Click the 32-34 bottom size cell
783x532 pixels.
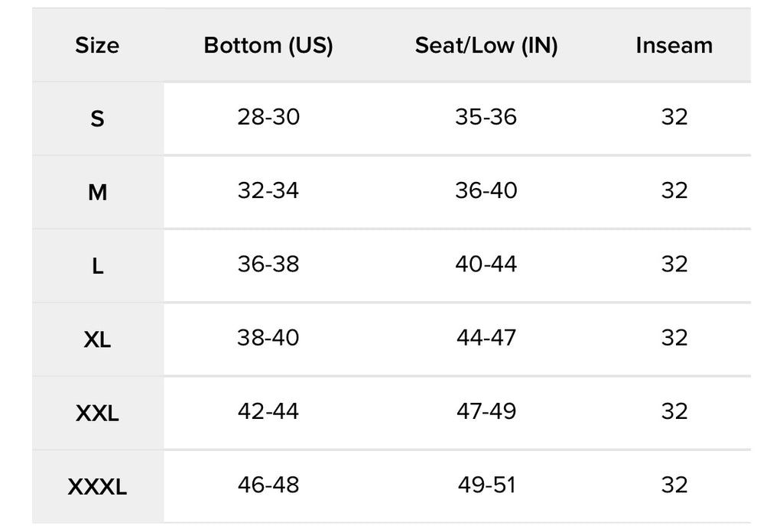[x=268, y=191]
